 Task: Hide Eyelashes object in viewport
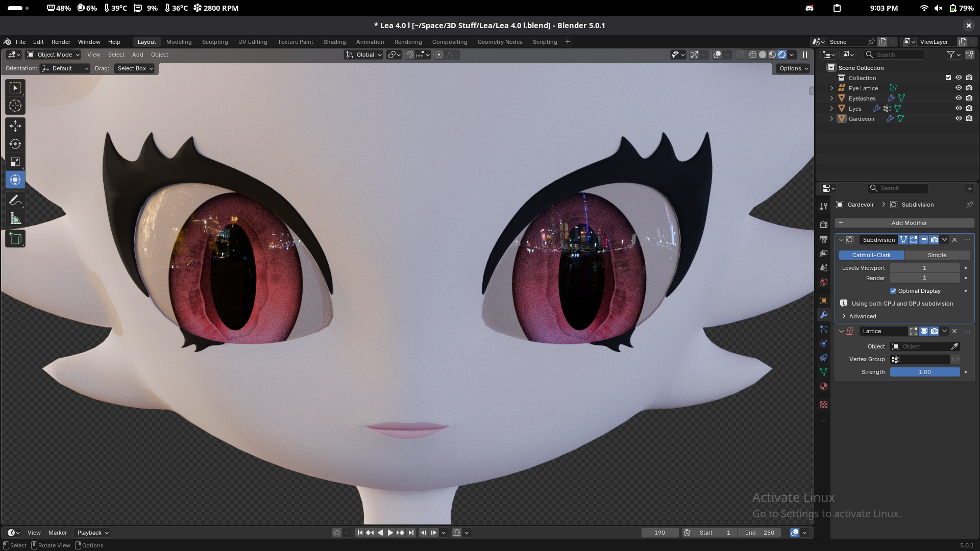[959, 98]
